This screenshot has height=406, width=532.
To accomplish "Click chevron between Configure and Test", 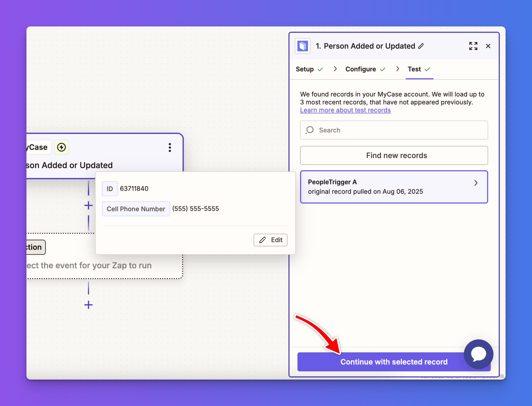I will pyautogui.click(x=398, y=69).
